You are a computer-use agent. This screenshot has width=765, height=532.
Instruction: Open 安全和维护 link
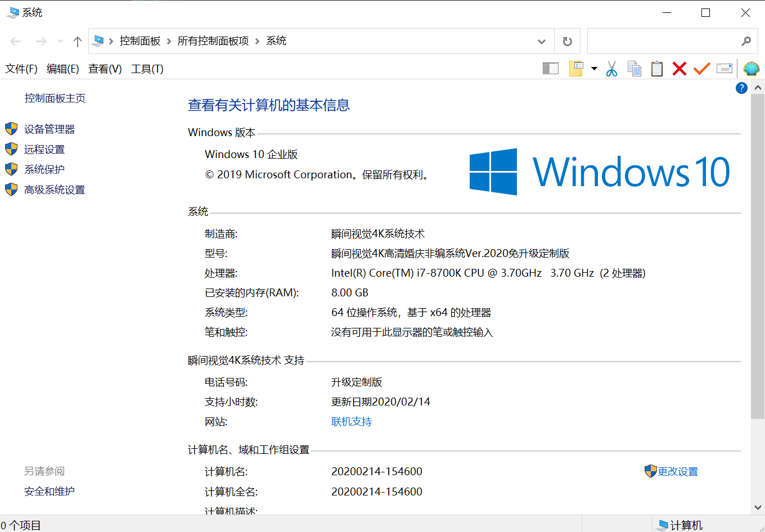coord(49,492)
